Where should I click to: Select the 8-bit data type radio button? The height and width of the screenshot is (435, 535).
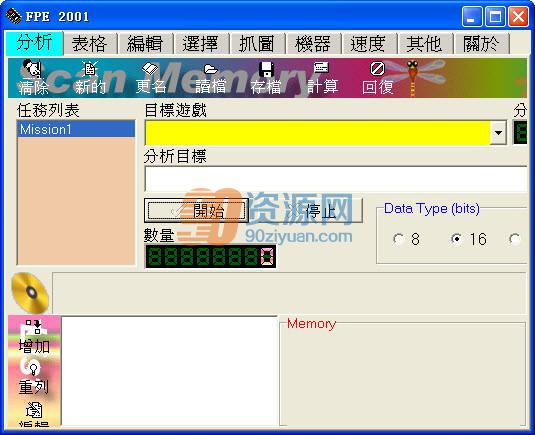[x=398, y=239]
